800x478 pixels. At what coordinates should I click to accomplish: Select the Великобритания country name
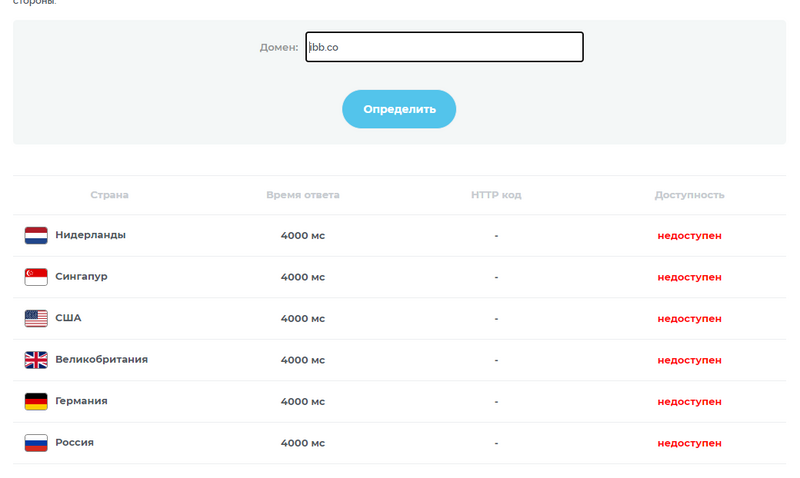pyautogui.click(x=101, y=360)
